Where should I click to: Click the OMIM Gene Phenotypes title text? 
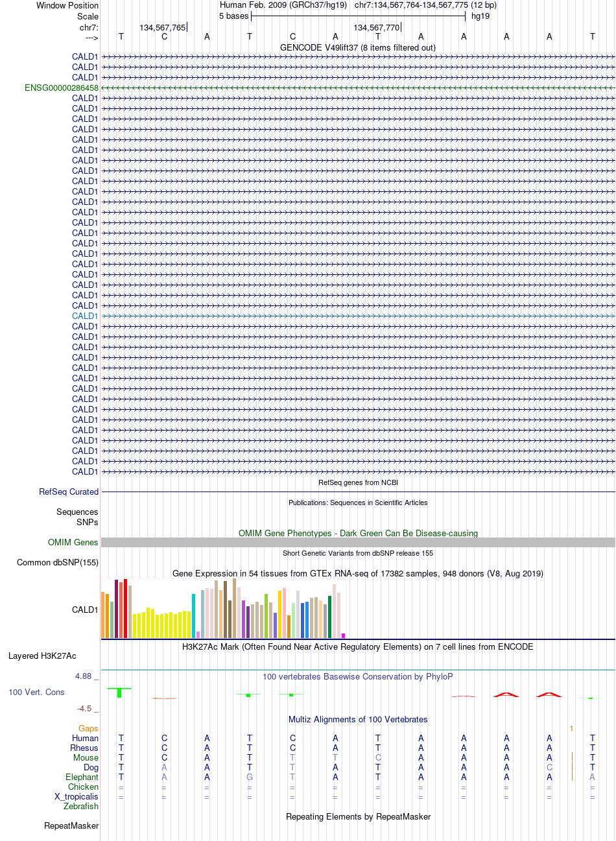[358, 534]
